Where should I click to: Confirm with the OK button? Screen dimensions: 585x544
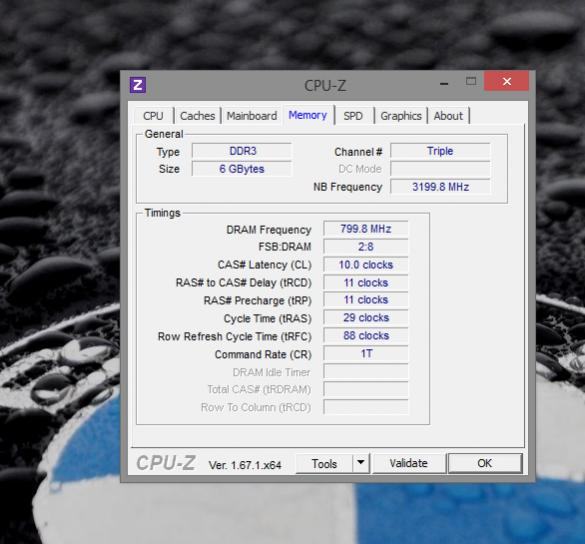[x=484, y=463]
